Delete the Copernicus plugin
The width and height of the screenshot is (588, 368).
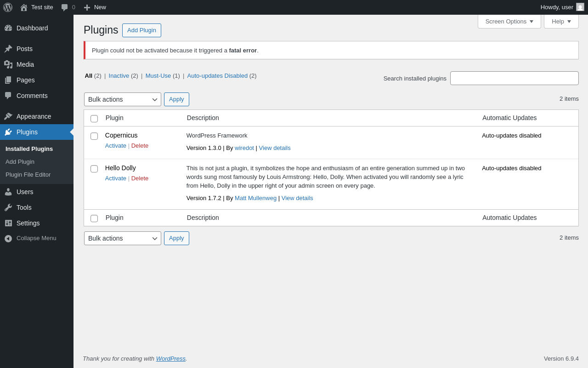pyautogui.click(x=140, y=146)
